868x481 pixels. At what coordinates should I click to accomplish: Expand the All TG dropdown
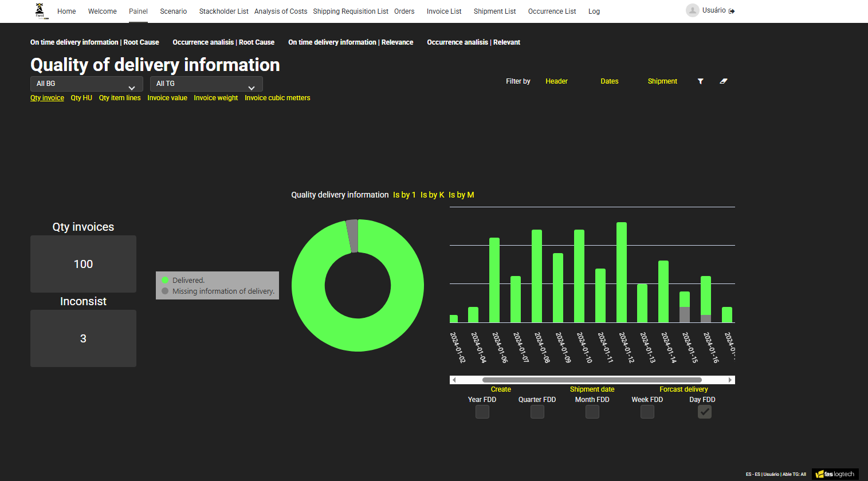pyautogui.click(x=206, y=84)
